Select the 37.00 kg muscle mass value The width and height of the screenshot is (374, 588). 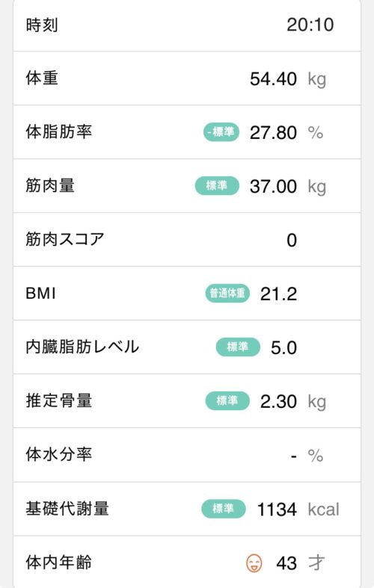[288, 187]
